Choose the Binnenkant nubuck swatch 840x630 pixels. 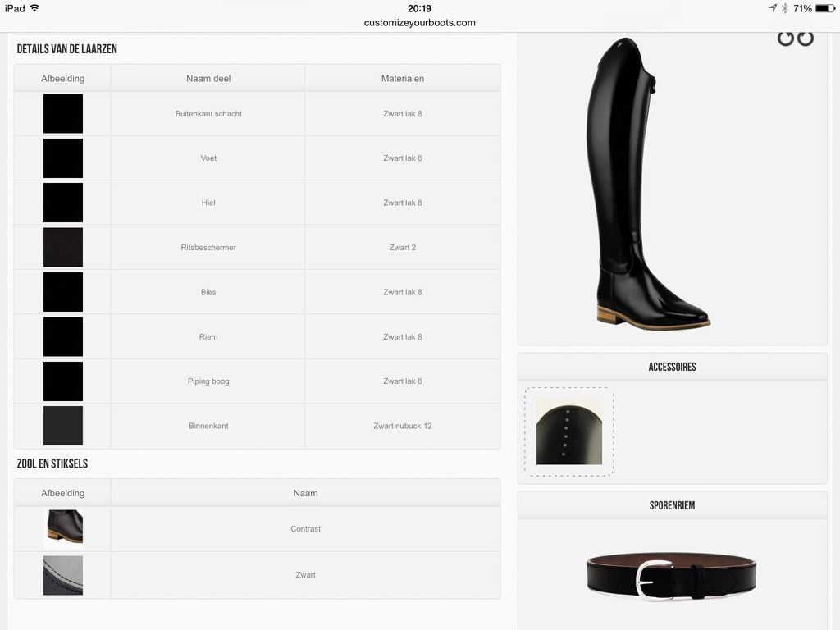pos(63,426)
